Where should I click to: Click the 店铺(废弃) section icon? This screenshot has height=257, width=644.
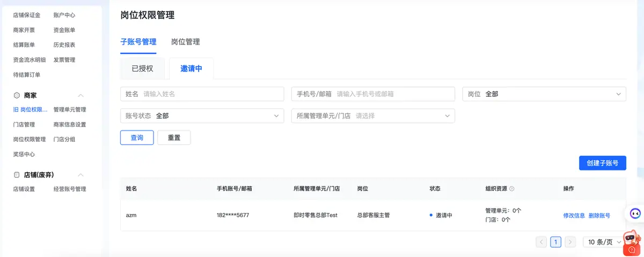17,175
